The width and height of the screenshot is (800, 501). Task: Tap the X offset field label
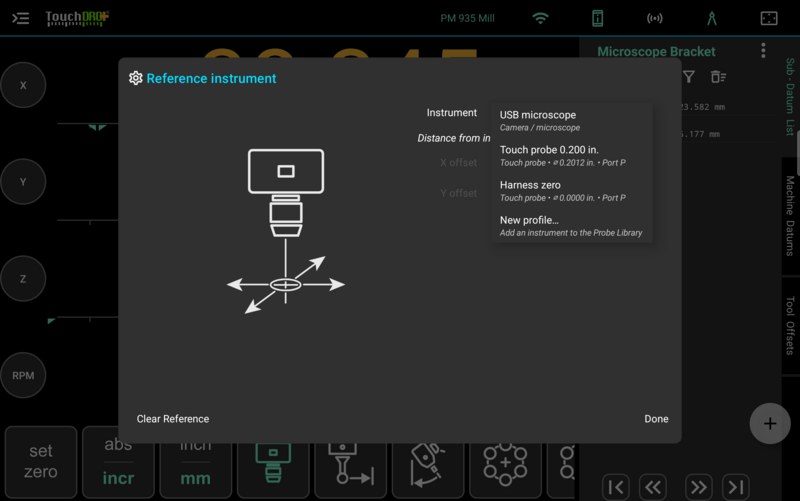(459, 163)
